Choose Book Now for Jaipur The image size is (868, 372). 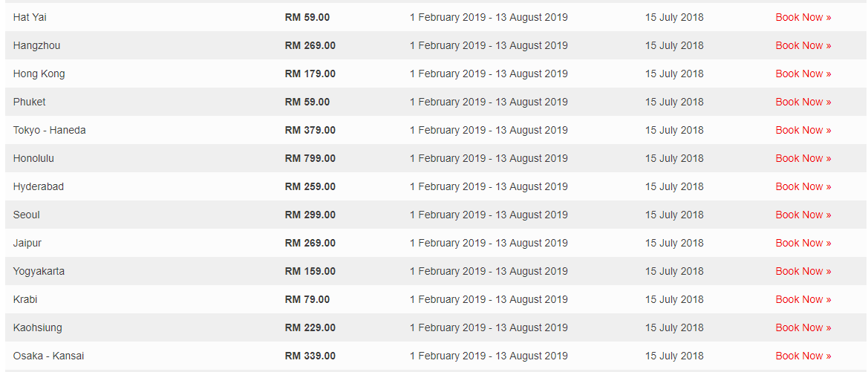pyautogui.click(x=803, y=243)
